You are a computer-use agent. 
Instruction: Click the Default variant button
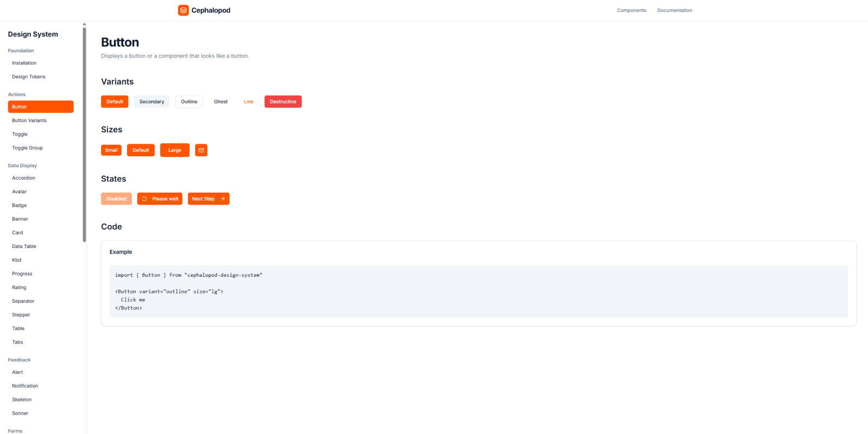pyautogui.click(x=114, y=101)
